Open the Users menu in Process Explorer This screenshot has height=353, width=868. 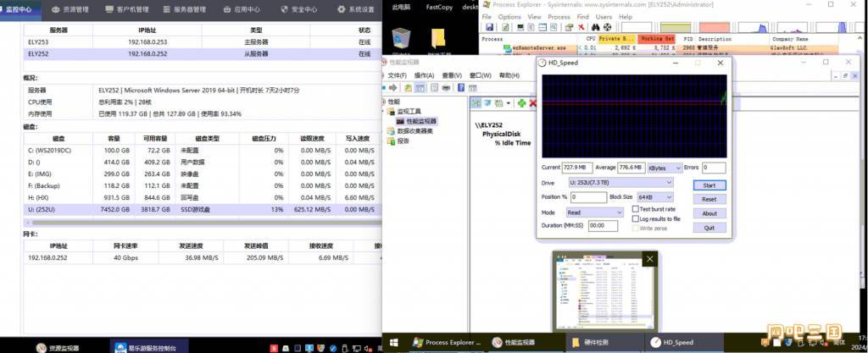click(x=604, y=17)
